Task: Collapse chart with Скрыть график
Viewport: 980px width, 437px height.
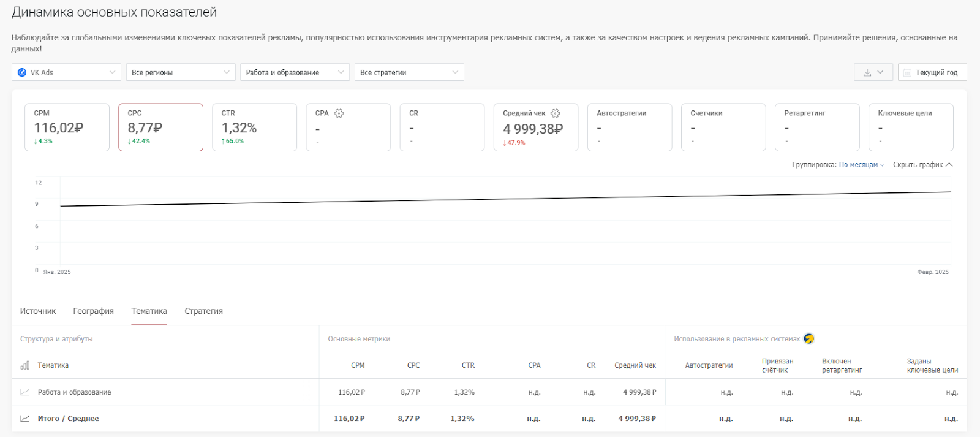Action: (922, 165)
